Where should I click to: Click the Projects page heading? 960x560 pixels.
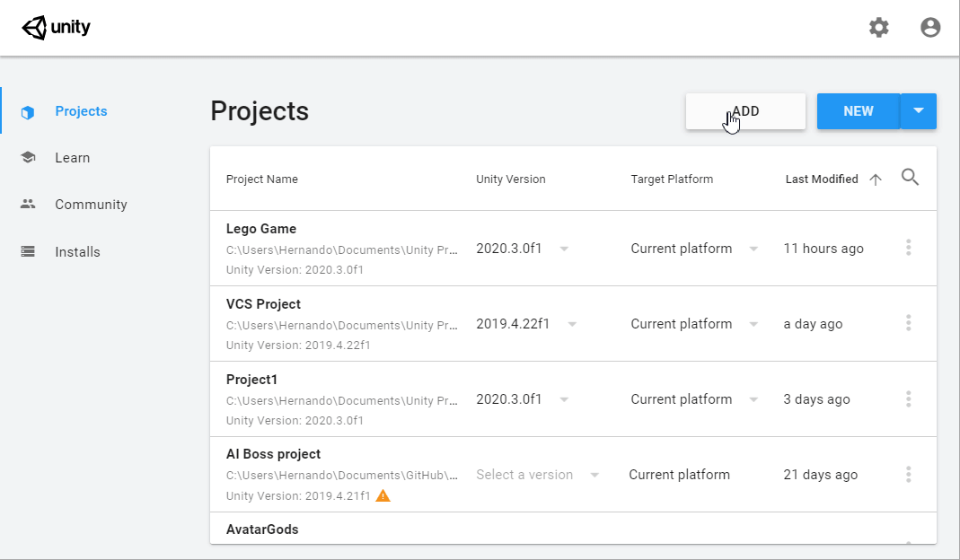point(260,111)
